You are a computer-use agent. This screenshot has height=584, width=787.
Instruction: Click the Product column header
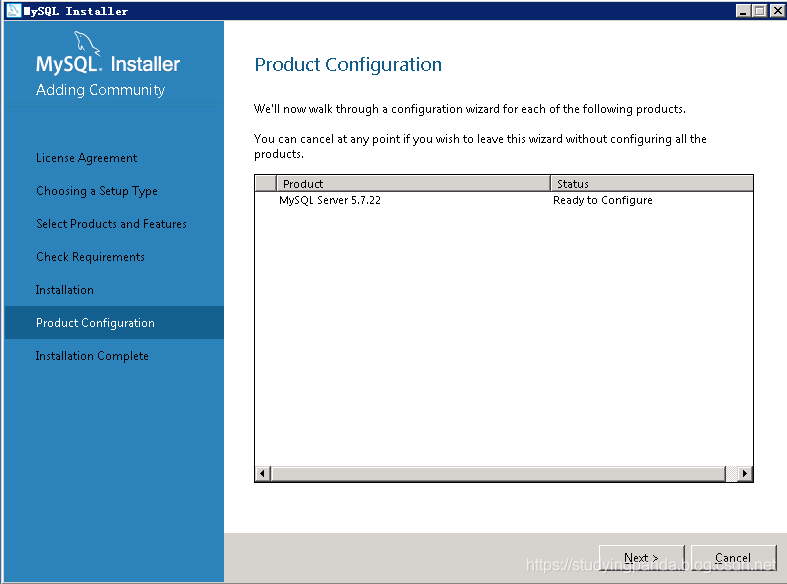pos(413,184)
